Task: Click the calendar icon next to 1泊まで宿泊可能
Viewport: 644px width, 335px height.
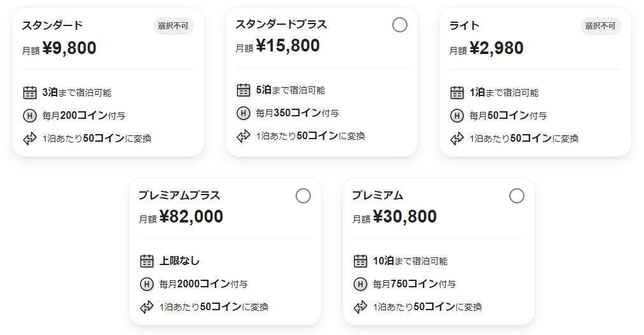Action: [x=456, y=92]
